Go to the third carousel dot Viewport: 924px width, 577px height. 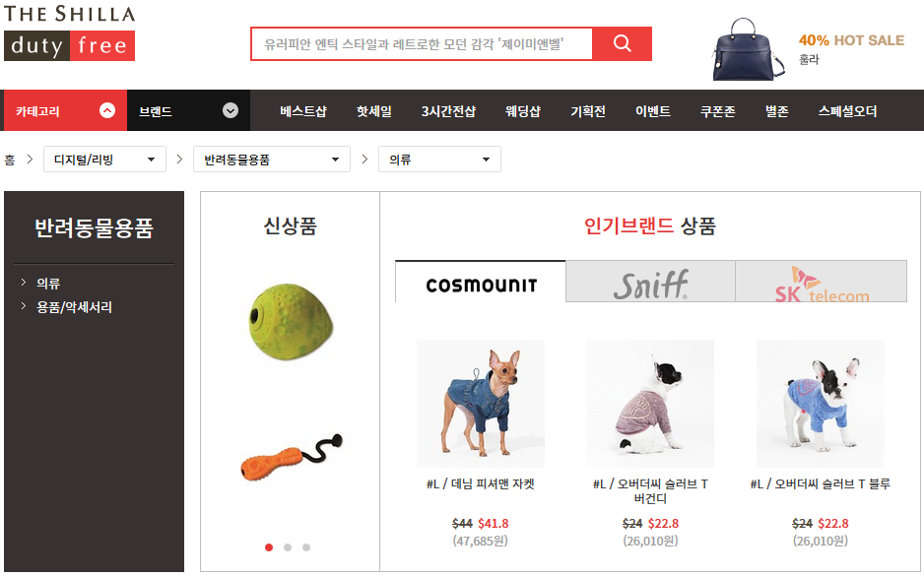tap(306, 547)
